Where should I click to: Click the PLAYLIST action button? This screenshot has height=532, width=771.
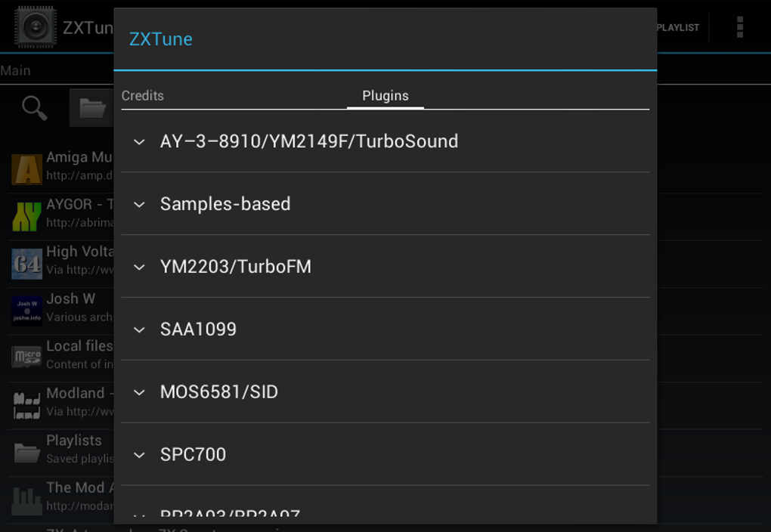point(678,27)
